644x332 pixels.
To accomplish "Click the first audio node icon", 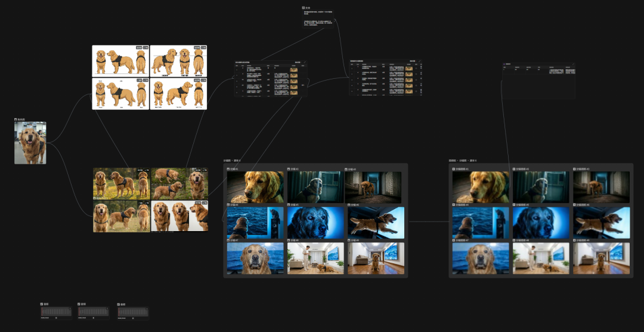I will (x=42, y=304).
